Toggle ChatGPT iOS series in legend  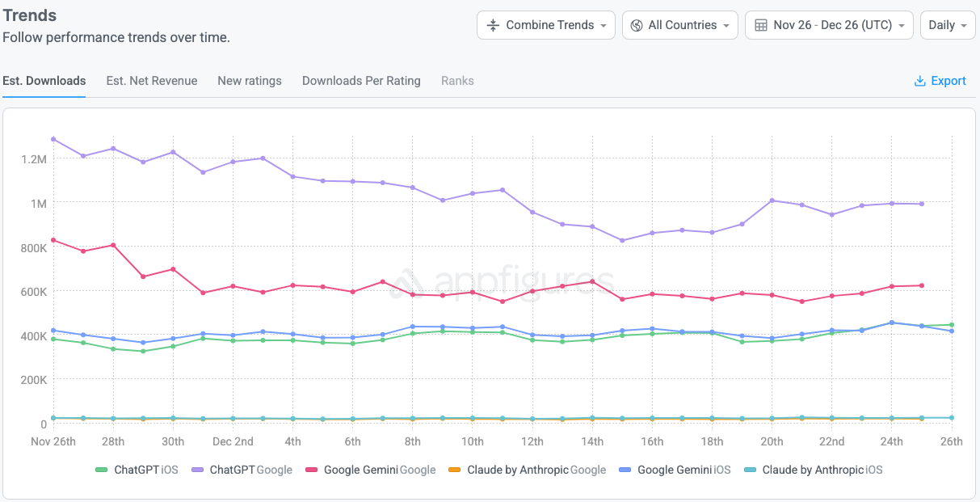click(x=137, y=470)
